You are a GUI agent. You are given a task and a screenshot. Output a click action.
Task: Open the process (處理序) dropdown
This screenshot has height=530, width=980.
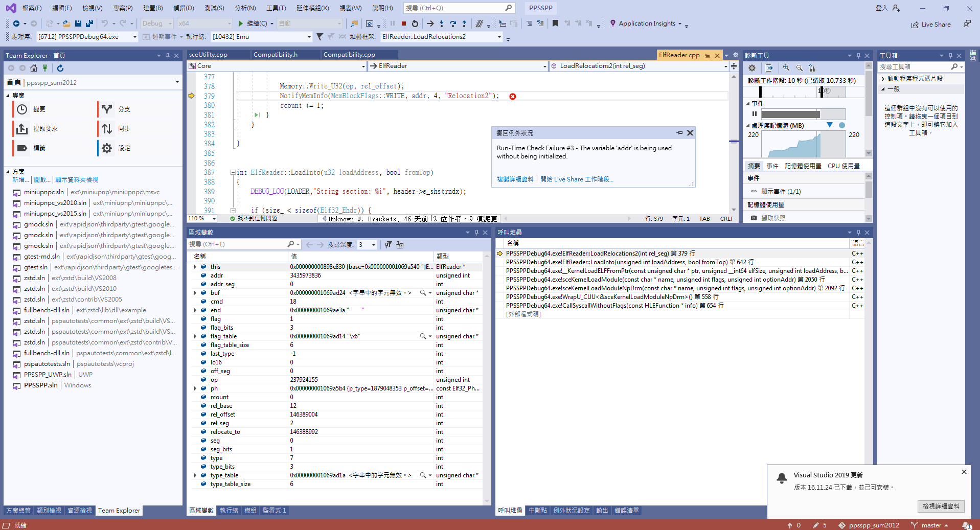[x=135, y=37]
